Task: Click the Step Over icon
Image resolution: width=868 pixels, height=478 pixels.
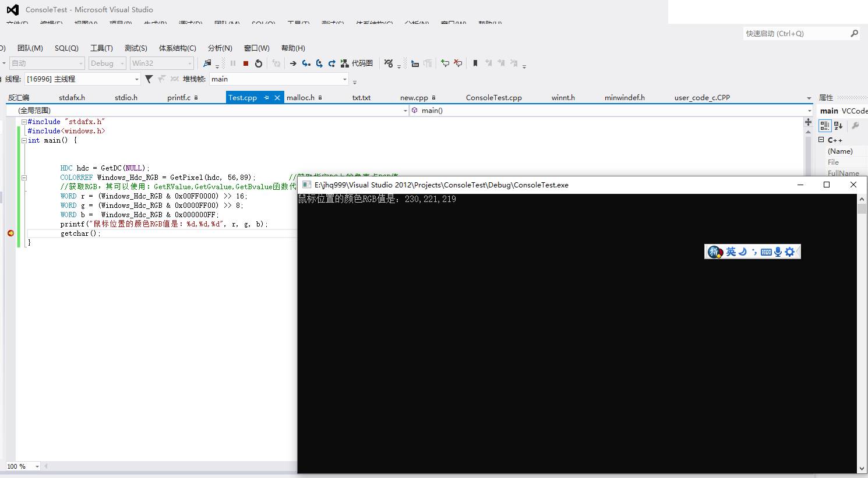Action: (x=319, y=63)
